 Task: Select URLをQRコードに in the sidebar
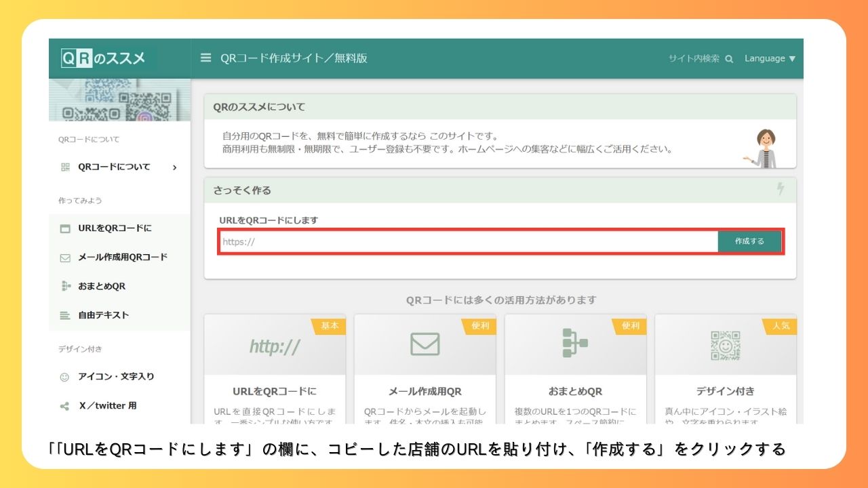[115, 228]
